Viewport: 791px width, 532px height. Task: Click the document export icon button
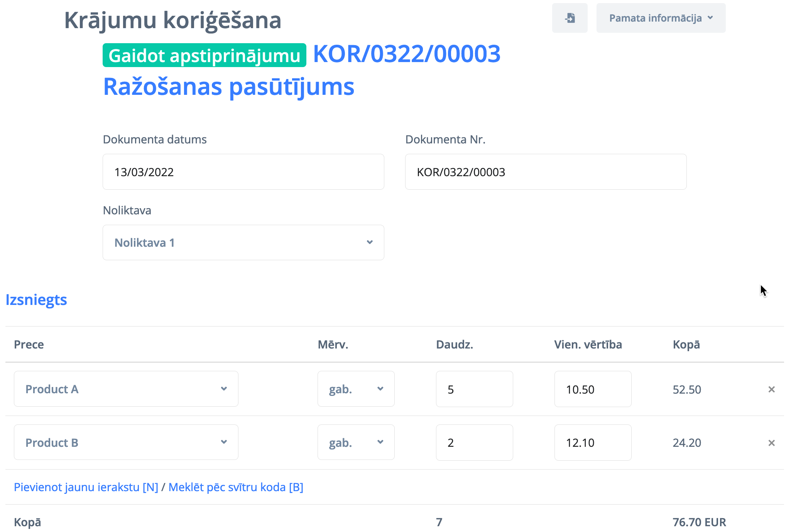point(570,18)
